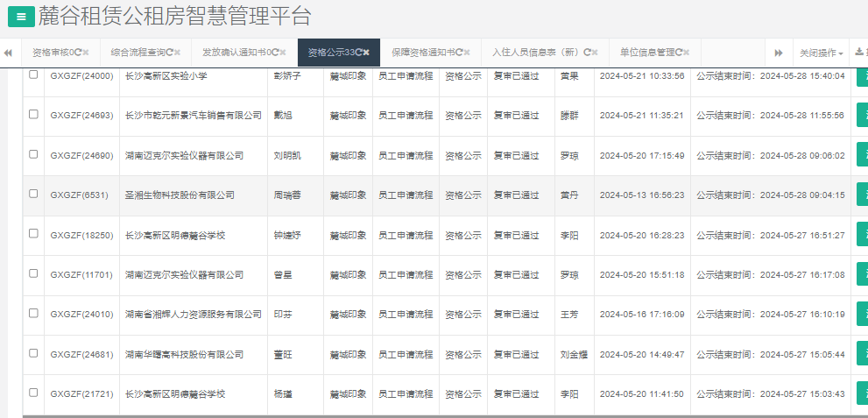
Task: Tick checkbox for row GXGZF(21721)
Action: (34, 393)
